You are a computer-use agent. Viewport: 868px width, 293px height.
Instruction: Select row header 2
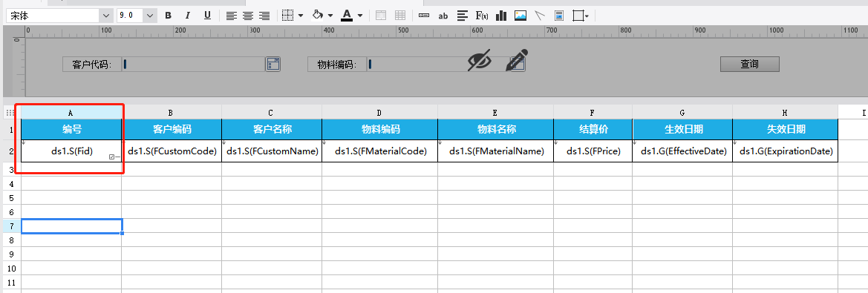12,151
